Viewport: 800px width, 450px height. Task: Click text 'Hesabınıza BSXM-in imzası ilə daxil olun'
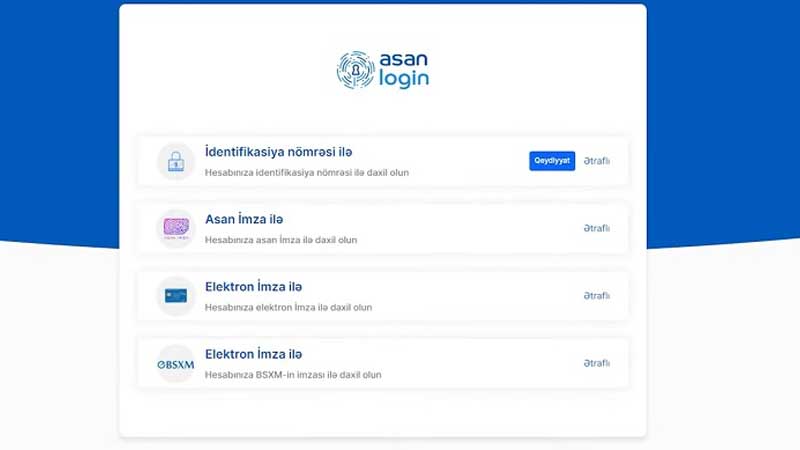pyautogui.click(x=293, y=374)
